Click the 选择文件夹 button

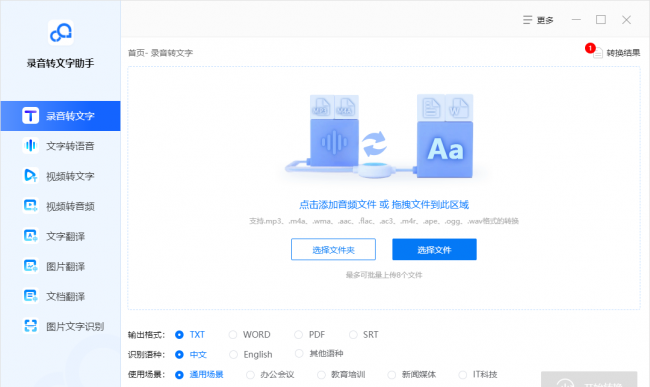333,249
